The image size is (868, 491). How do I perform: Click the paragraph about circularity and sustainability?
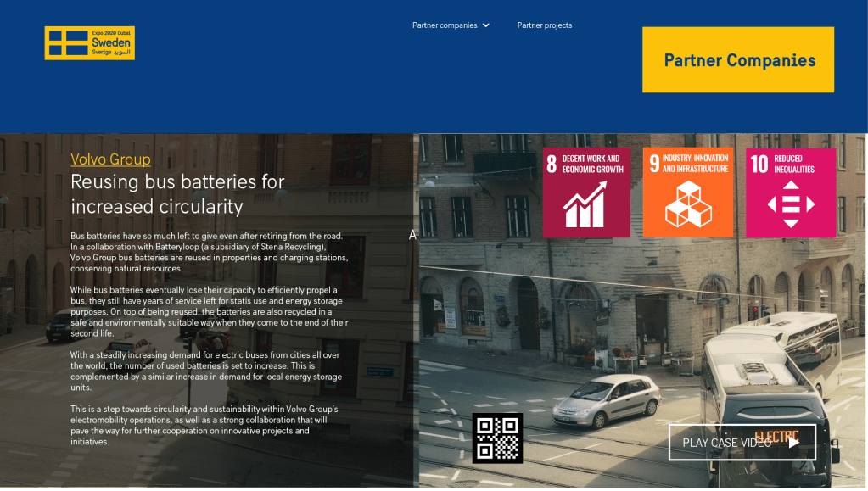(x=204, y=425)
